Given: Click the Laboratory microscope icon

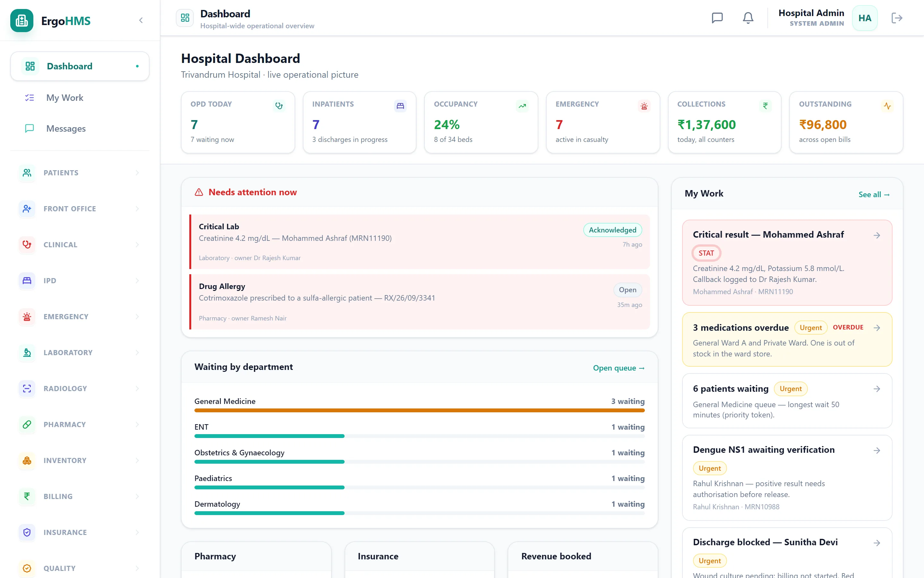Looking at the screenshot, I should [27, 353].
